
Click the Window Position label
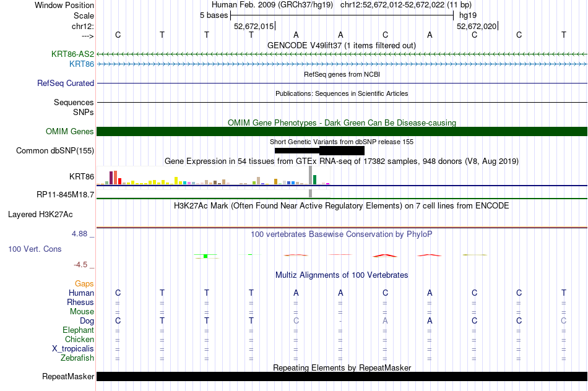(x=64, y=5)
